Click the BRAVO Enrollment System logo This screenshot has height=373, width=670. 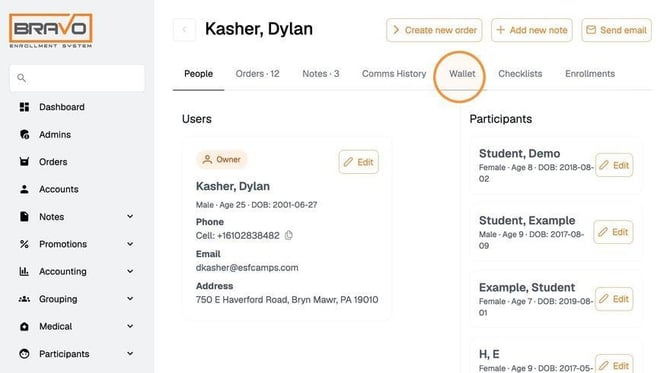coord(51,30)
